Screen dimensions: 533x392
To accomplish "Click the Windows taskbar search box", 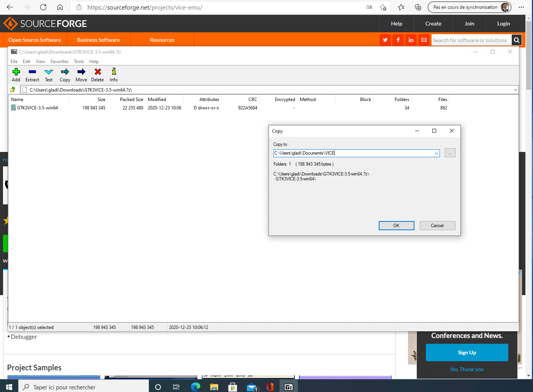I will click(x=84, y=387).
